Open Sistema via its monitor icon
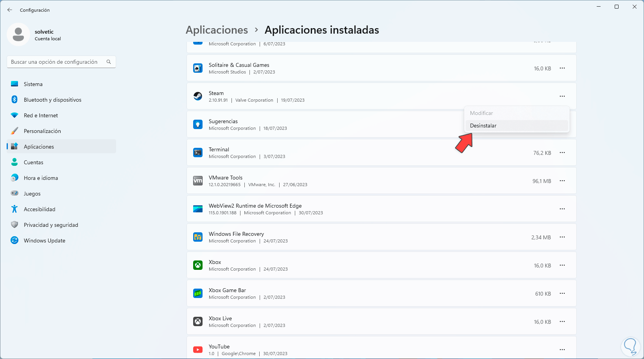 click(14, 84)
